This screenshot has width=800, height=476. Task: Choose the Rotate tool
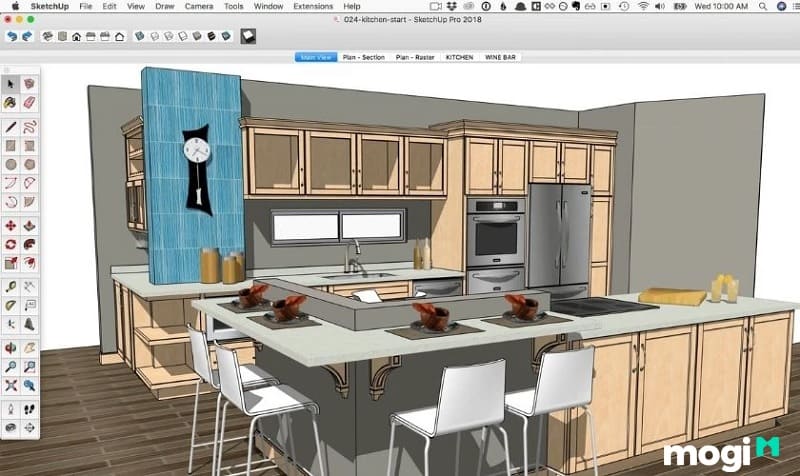coord(11,244)
